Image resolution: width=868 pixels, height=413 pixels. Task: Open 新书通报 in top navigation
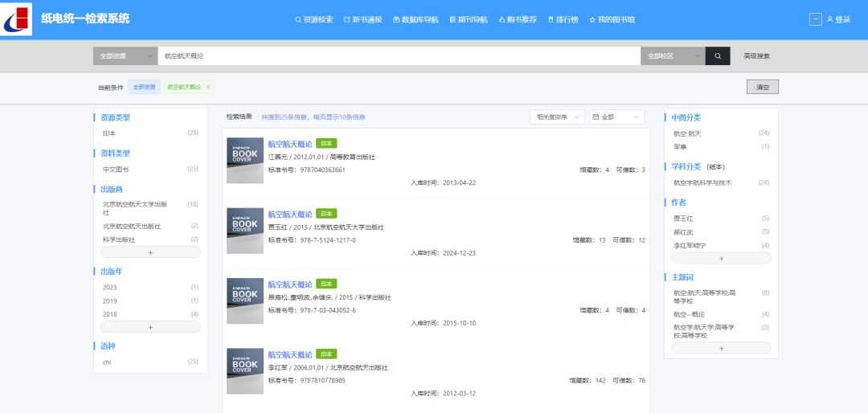point(363,19)
